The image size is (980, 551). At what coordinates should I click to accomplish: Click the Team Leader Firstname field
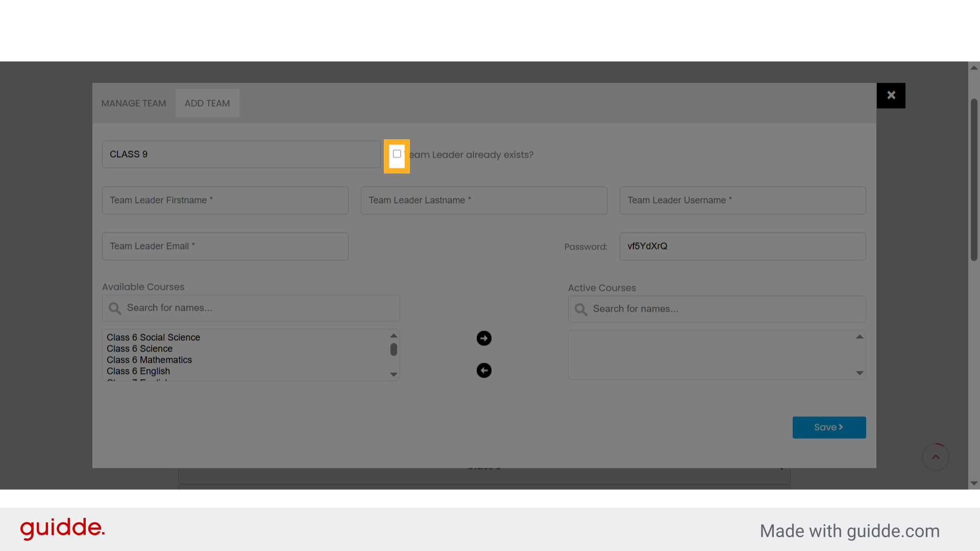[x=225, y=201]
